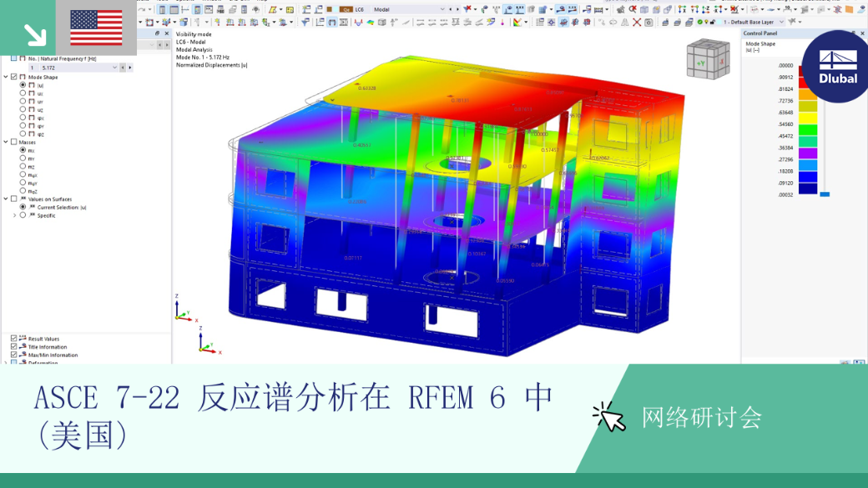Click the US flag language icon

(x=96, y=28)
